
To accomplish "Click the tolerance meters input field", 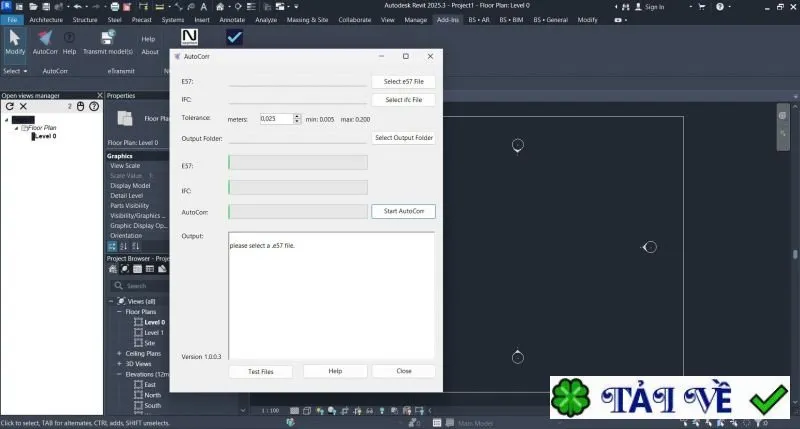I will coord(276,119).
